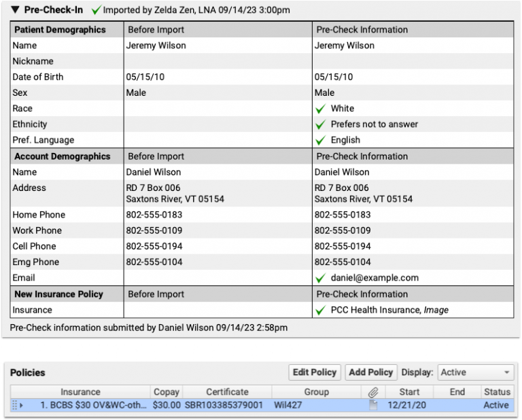Open the Display Active dropdown
The height and width of the screenshot is (420, 522).
475,372
